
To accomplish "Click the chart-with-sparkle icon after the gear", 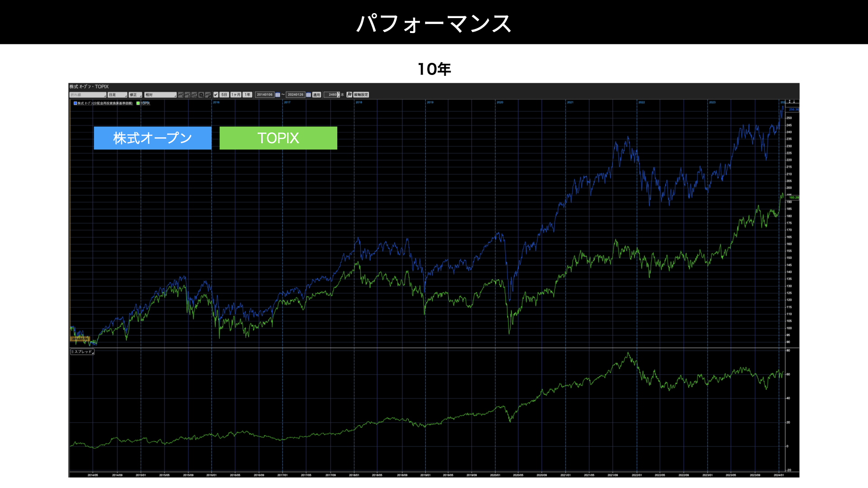I will point(208,95).
